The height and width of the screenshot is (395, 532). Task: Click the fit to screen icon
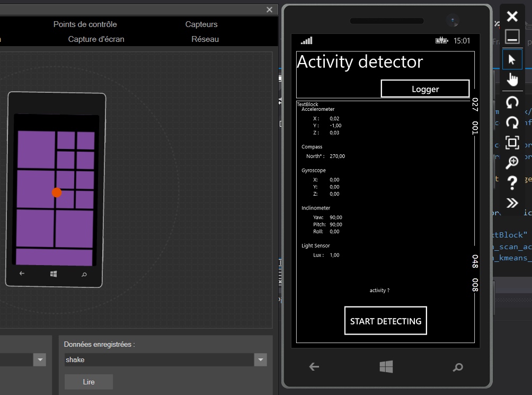pos(512,143)
